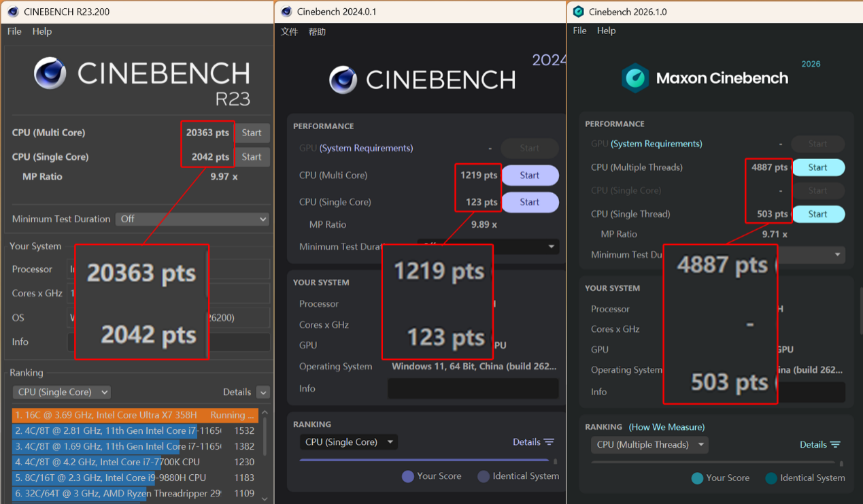
Task: Click Identical System legend circle in Cinebench 2024
Action: pos(484,476)
